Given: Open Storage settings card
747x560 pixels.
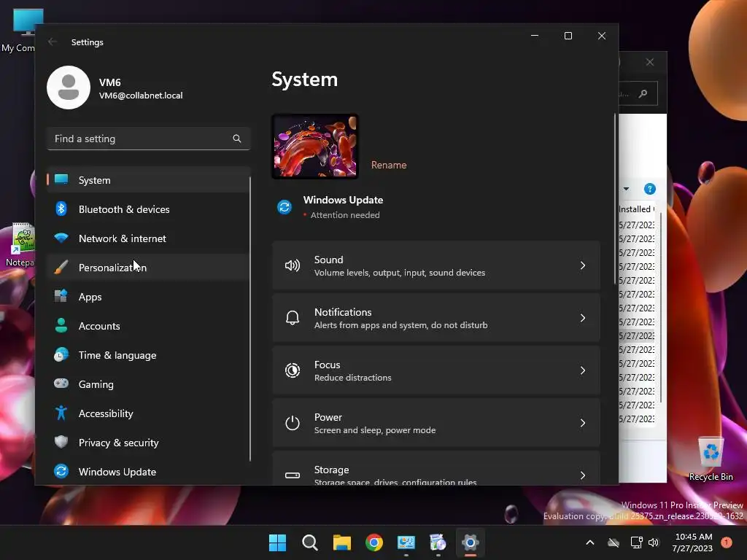Looking at the screenshot, I should coord(436,469).
